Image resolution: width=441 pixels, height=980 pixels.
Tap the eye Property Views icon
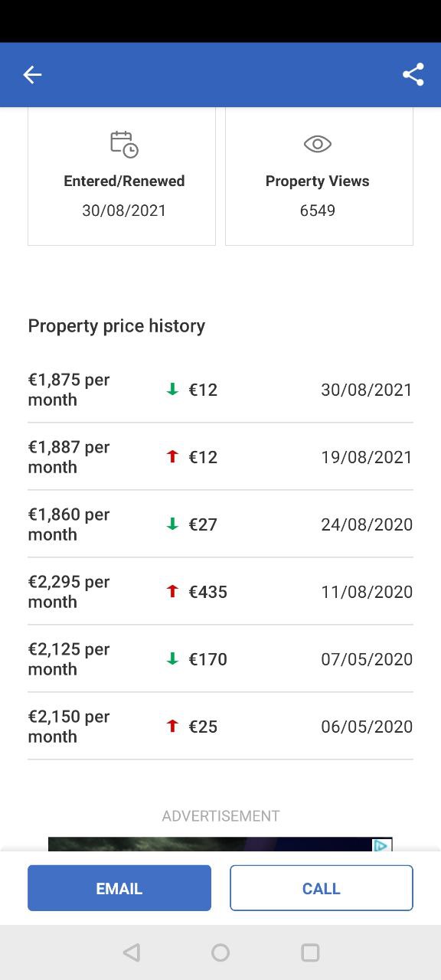(317, 144)
